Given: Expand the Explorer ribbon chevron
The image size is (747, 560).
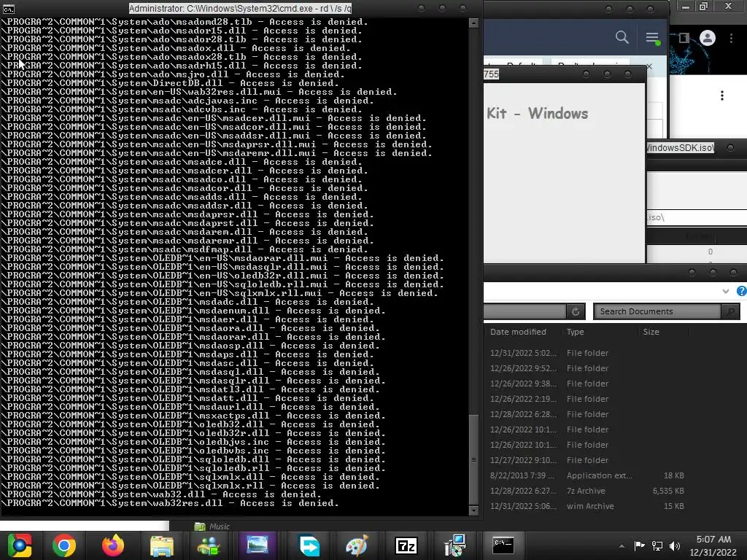Looking at the screenshot, I should coord(726,291).
